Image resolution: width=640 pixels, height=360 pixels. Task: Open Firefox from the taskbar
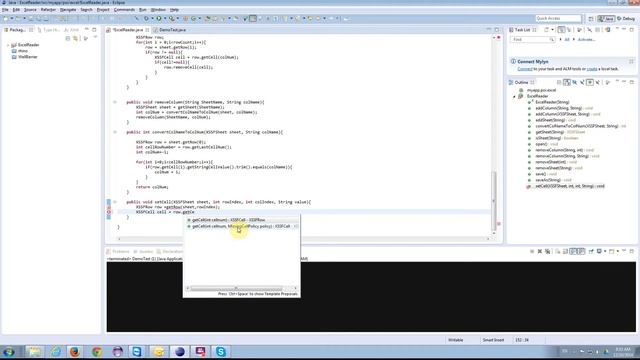pos(75,351)
